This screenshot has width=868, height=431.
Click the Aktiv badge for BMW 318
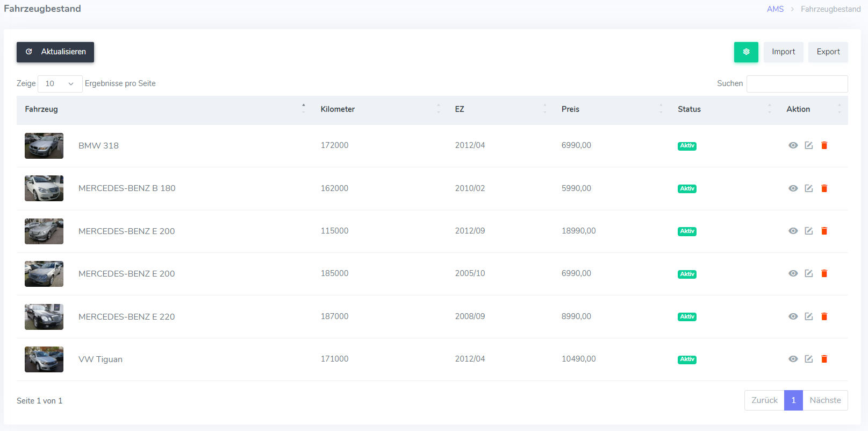click(687, 146)
